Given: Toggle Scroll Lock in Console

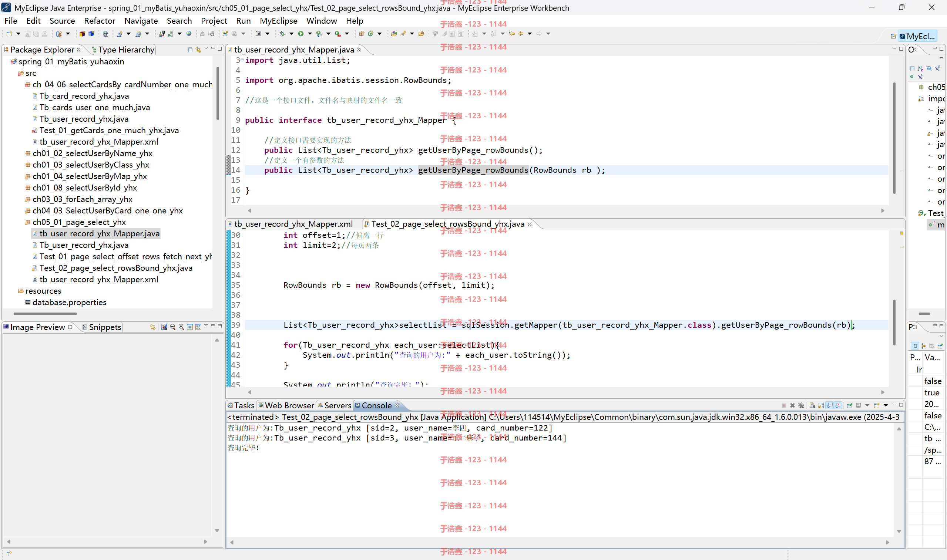Looking at the screenshot, I should pyautogui.click(x=821, y=406).
